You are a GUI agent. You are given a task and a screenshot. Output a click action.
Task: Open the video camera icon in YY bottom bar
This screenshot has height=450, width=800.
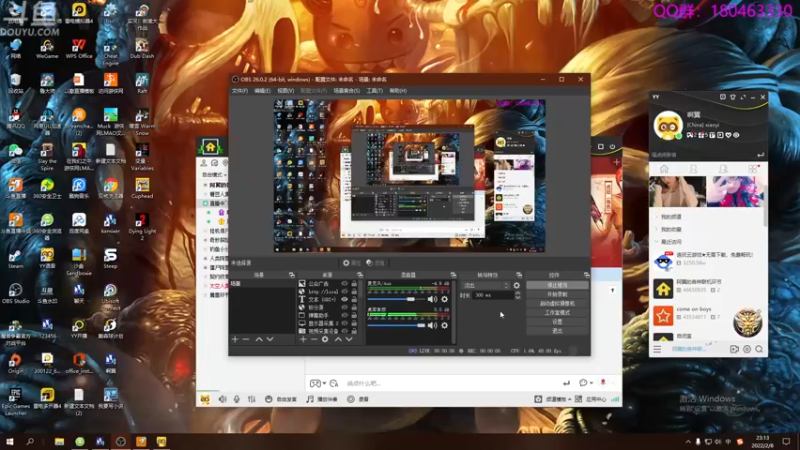pos(734,349)
